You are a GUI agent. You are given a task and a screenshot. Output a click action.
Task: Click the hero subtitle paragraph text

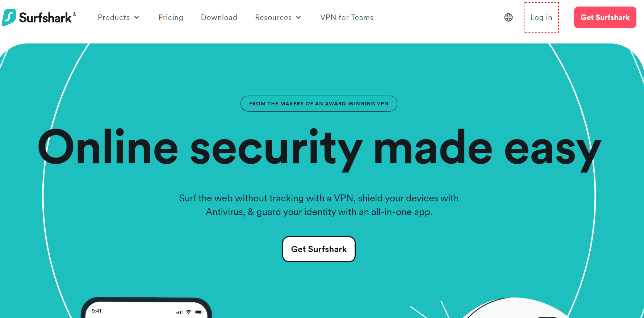319,205
